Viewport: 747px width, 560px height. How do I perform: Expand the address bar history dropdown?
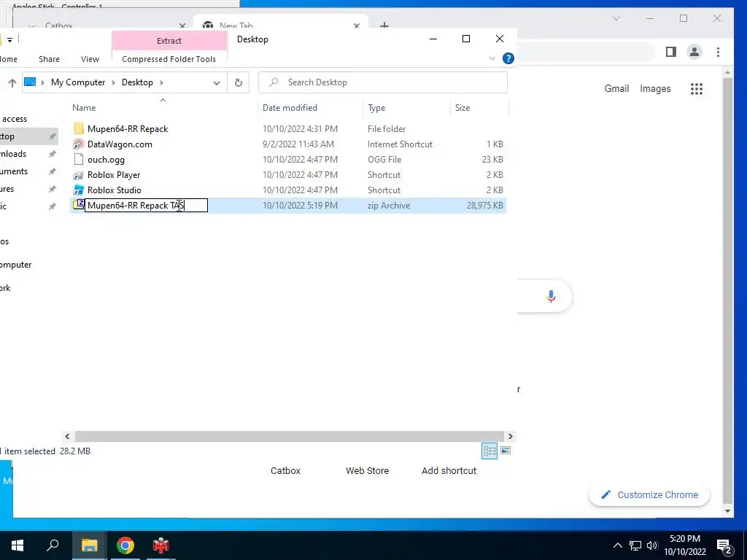click(x=216, y=83)
